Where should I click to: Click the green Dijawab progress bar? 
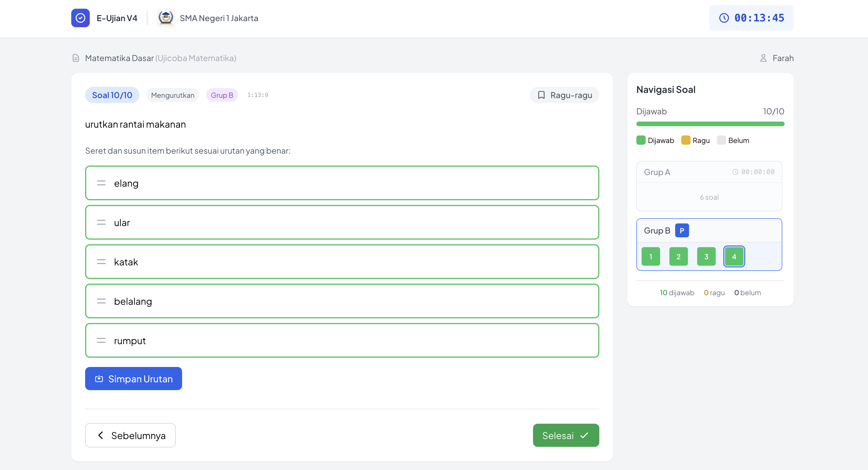(x=710, y=124)
